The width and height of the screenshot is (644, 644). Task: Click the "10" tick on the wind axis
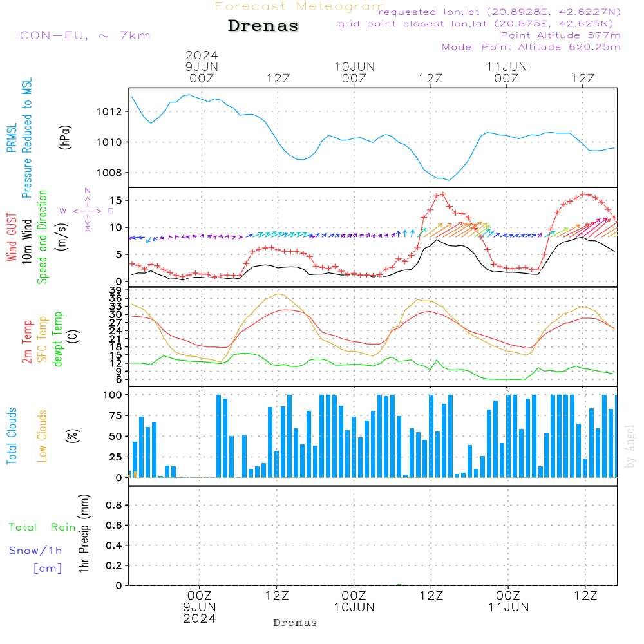(x=117, y=227)
